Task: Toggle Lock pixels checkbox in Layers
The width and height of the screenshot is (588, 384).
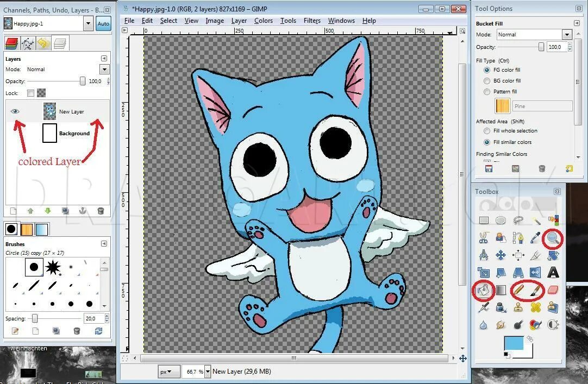Action: 31,93
